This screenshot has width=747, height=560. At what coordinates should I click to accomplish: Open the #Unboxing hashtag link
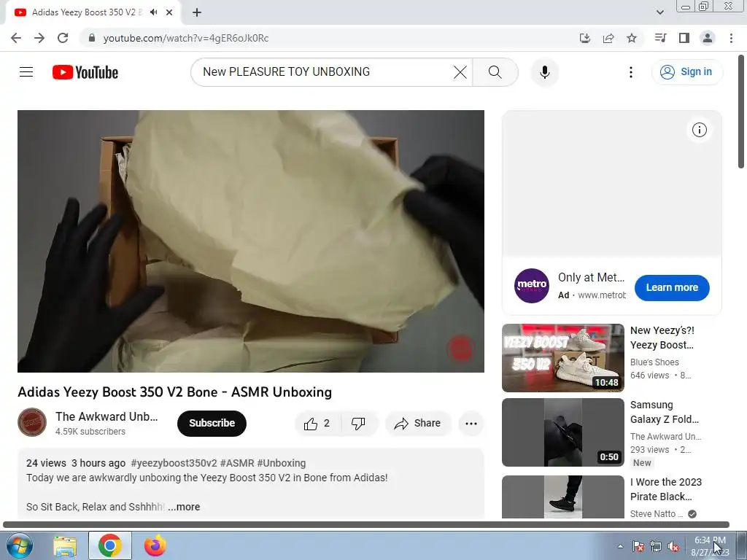click(x=281, y=463)
